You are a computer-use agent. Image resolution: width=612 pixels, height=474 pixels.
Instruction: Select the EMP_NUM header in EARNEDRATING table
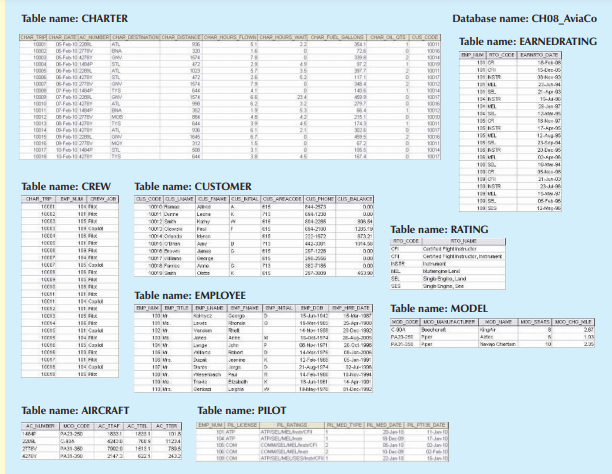[472, 55]
